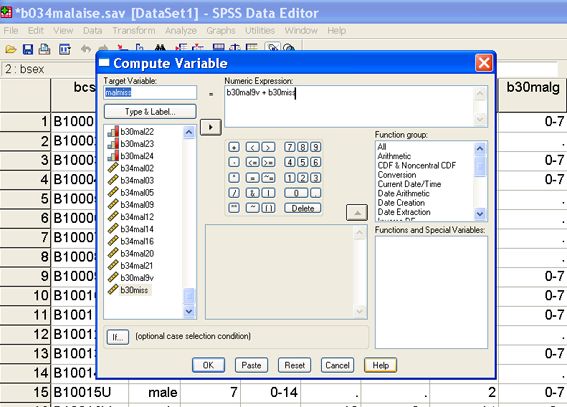
Task: Click the Target Variable input field
Action: [x=150, y=93]
